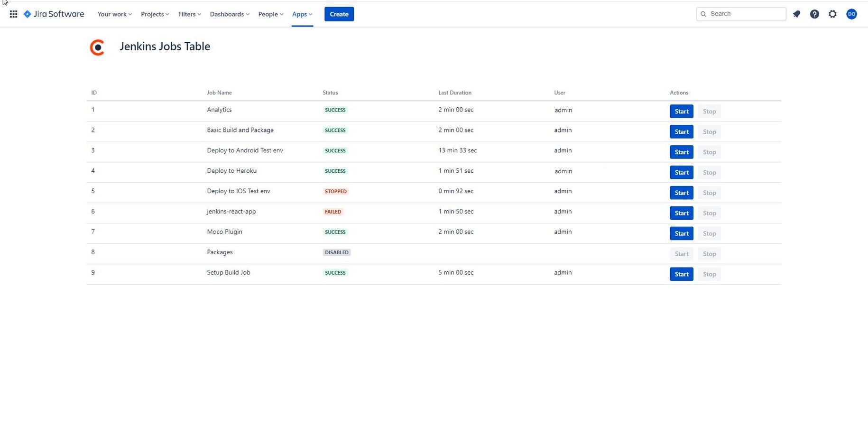Start the Deploy to Heroku job
The image size is (868, 427).
(x=682, y=173)
